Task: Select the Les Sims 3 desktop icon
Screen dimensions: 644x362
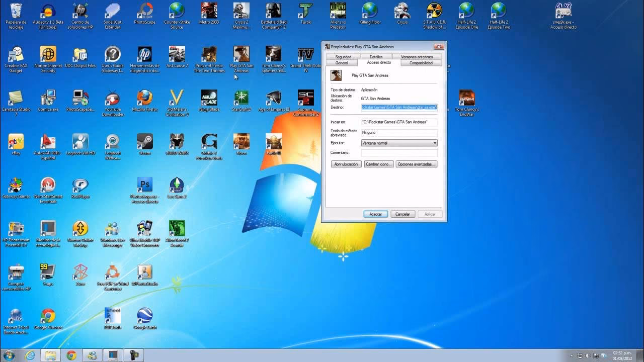Action: pos(177,188)
